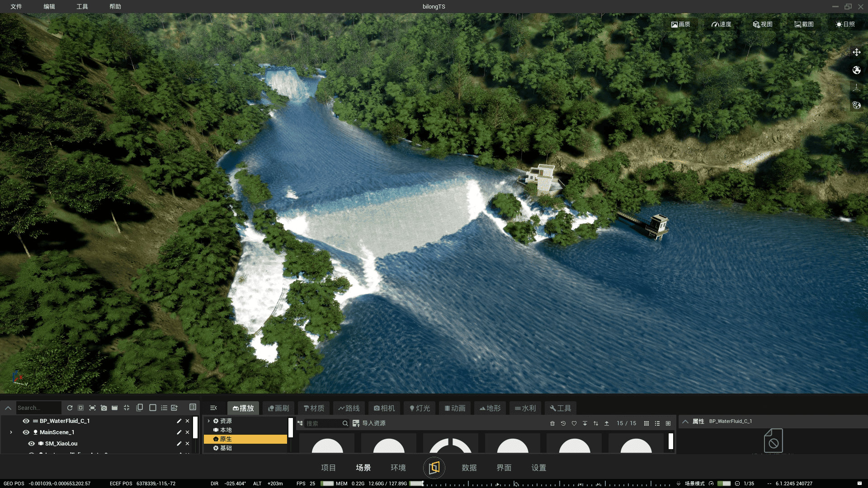
Task: Open the 文件 menu
Action: coord(16,6)
